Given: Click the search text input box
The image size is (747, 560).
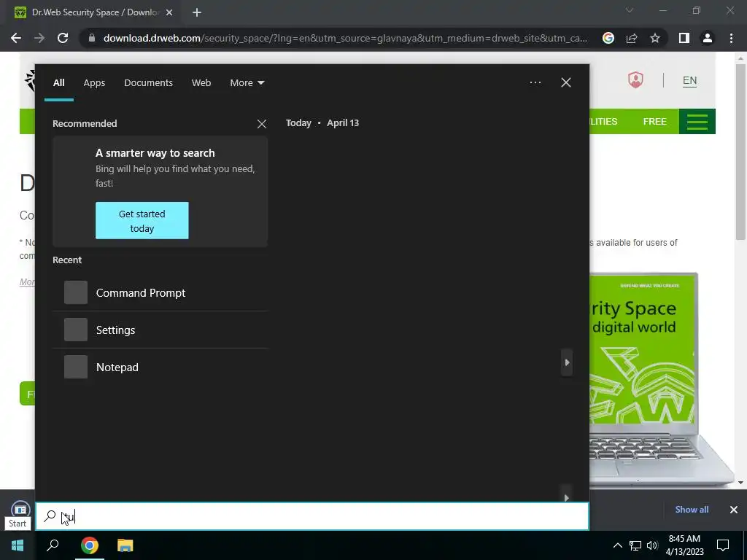Looking at the screenshot, I should coord(312,516).
